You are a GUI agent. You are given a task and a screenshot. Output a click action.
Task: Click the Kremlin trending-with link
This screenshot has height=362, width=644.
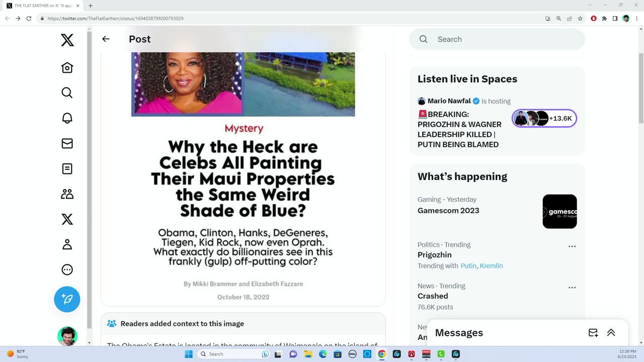[x=491, y=266]
